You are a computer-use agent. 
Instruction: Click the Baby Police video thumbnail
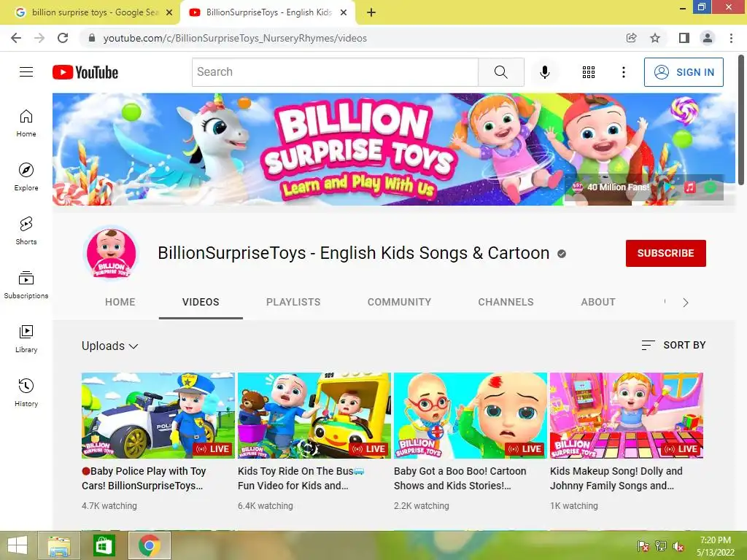click(158, 416)
